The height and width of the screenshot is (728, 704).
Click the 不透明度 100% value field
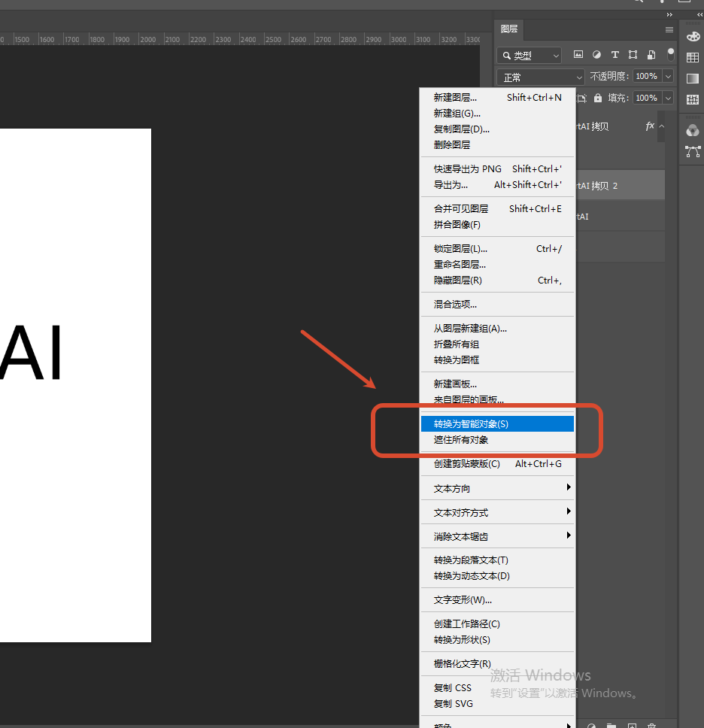[x=647, y=76]
